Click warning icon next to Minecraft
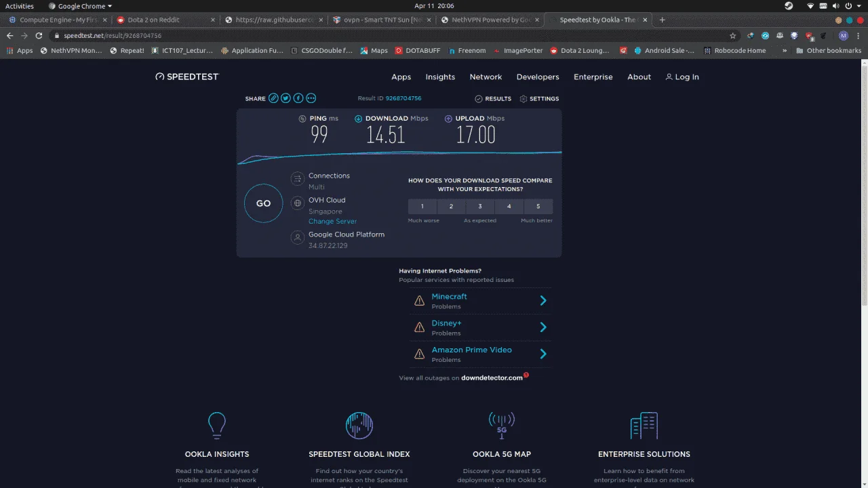The width and height of the screenshot is (868, 488). coord(419,301)
